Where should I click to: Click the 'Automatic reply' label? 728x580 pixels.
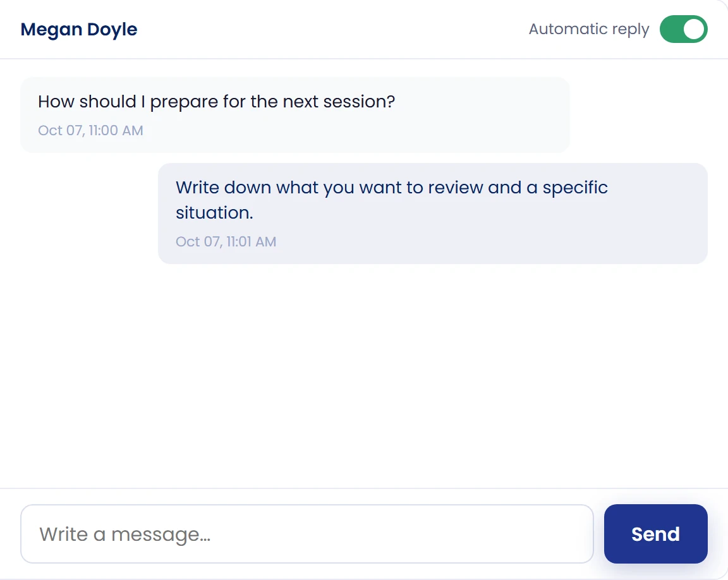(589, 29)
